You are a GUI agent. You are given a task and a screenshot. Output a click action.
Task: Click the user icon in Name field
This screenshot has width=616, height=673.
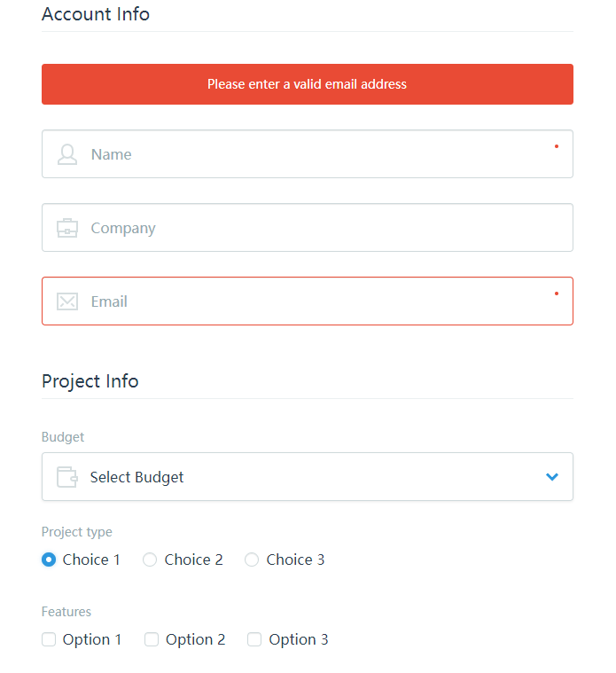(x=67, y=154)
